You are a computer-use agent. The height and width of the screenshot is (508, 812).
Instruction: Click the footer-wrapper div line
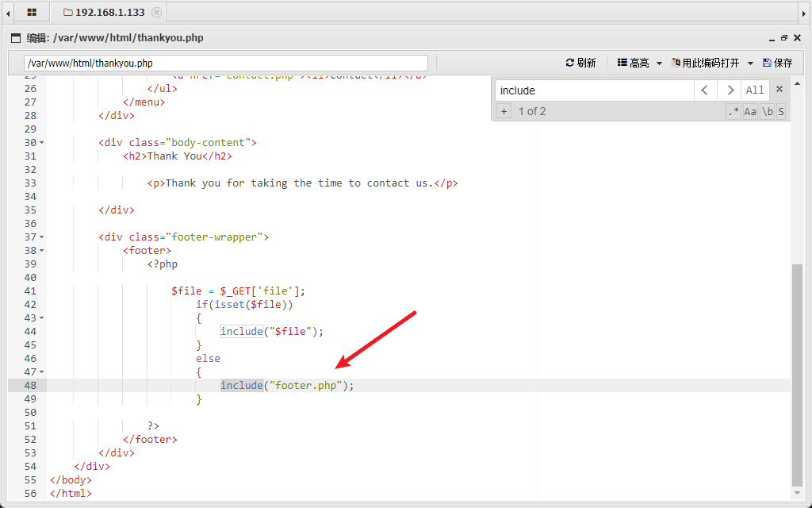click(184, 237)
